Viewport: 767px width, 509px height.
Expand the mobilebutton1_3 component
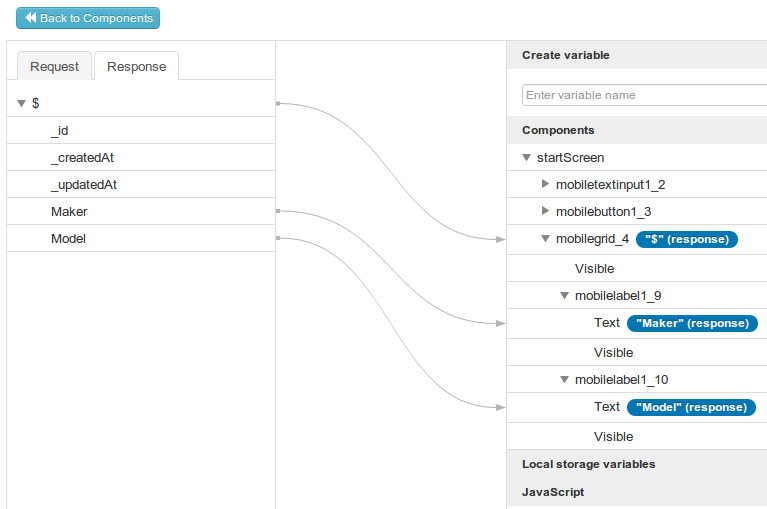[545, 211]
